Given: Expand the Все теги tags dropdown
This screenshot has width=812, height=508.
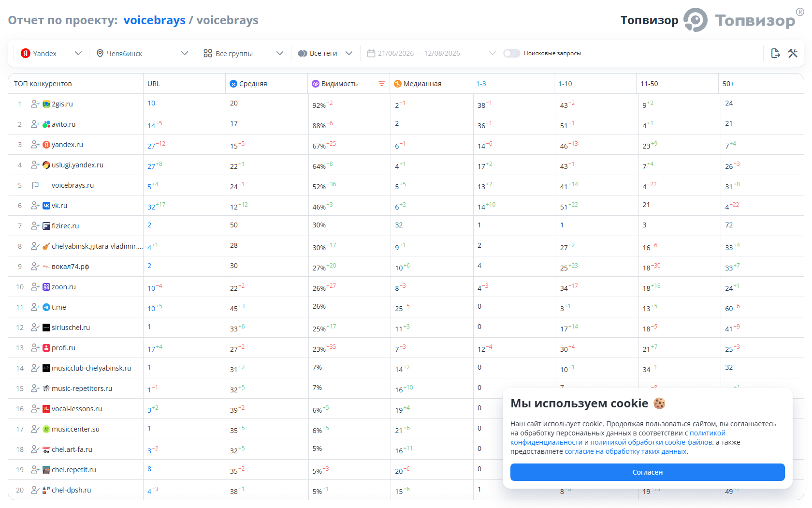Looking at the screenshot, I should [x=325, y=53].
